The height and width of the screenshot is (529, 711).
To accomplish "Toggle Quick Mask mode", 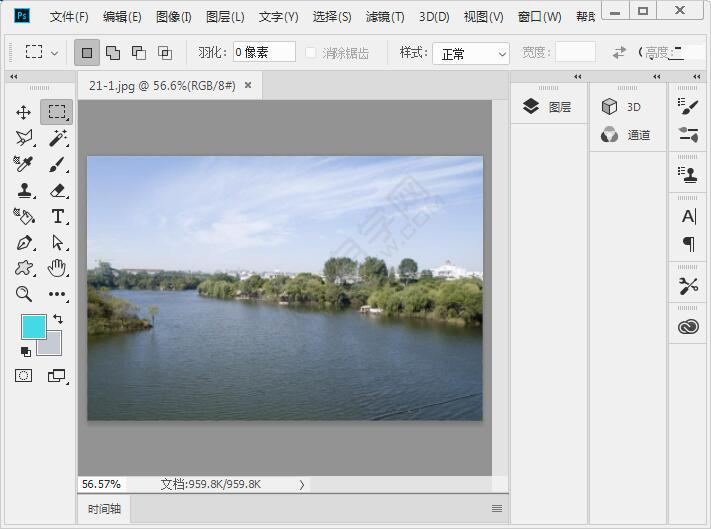I will pyautogui.click(x=24, y=375).
